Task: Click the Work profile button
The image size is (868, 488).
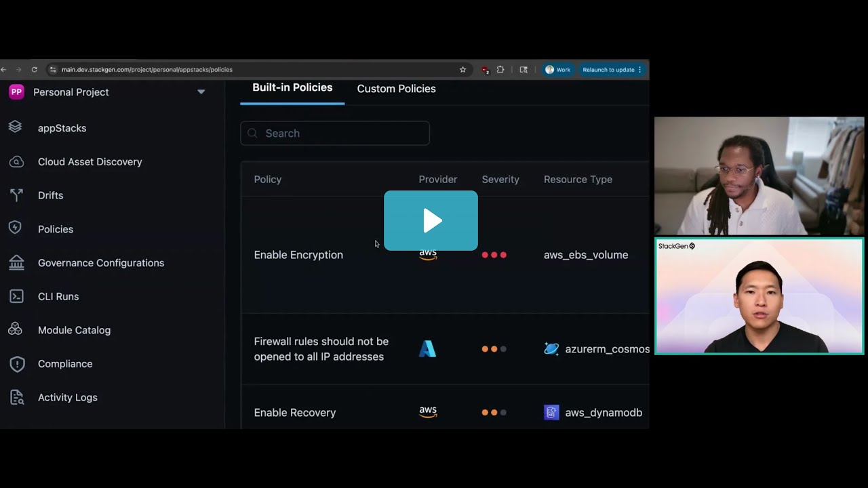Action: (x=557, y=69)
